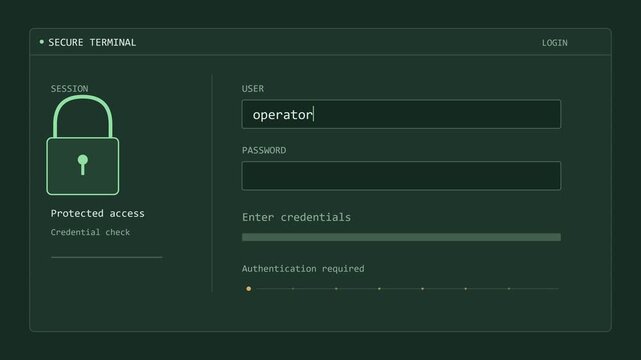Click the USER input field containing operator
The height and width of the screenshot is (360, 641).
[401, 114]
